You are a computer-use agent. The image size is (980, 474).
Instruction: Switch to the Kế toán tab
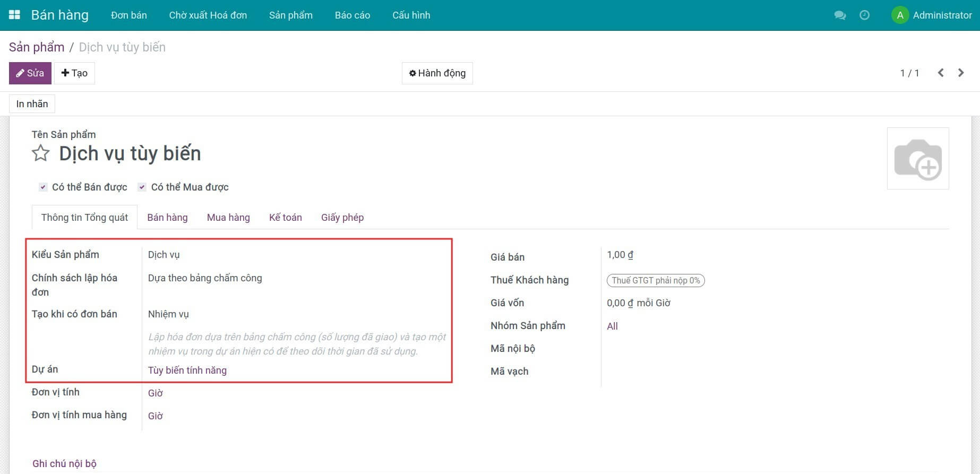285,218
